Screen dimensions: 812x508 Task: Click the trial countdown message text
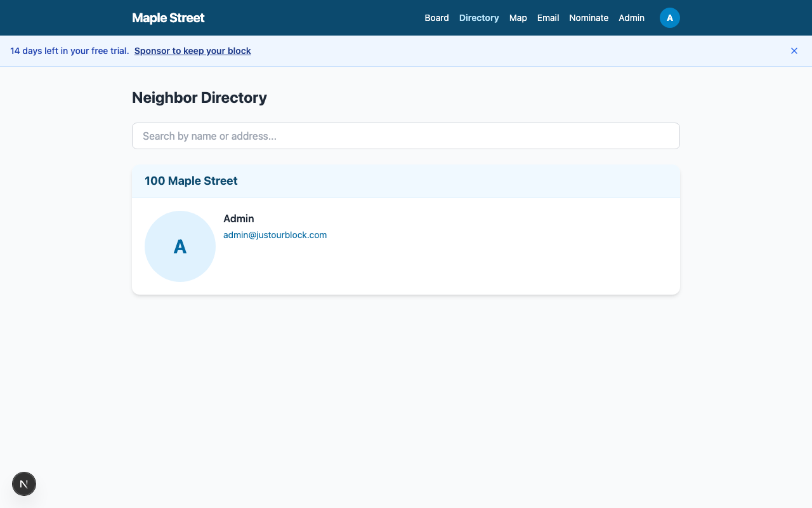pyautogui.click(x=70, y=51)
